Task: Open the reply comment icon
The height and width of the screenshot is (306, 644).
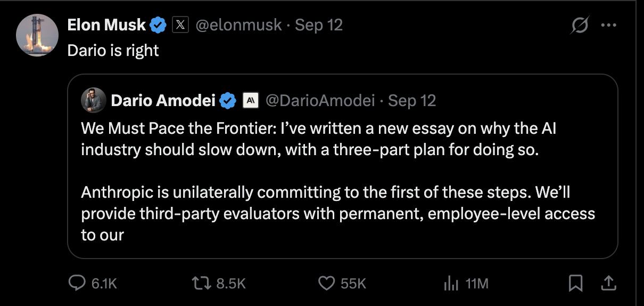Action: pos(78,284)
